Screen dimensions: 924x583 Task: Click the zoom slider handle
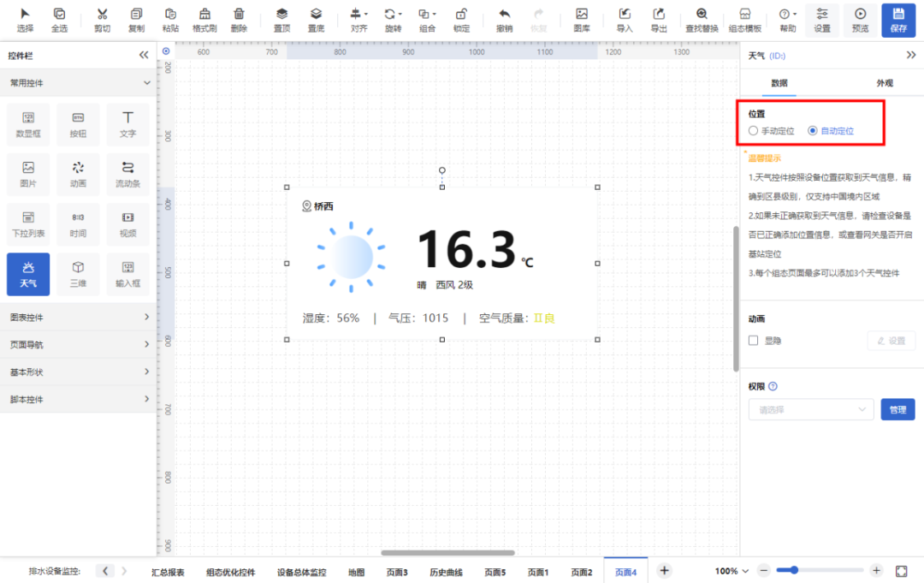pos(794,570)
